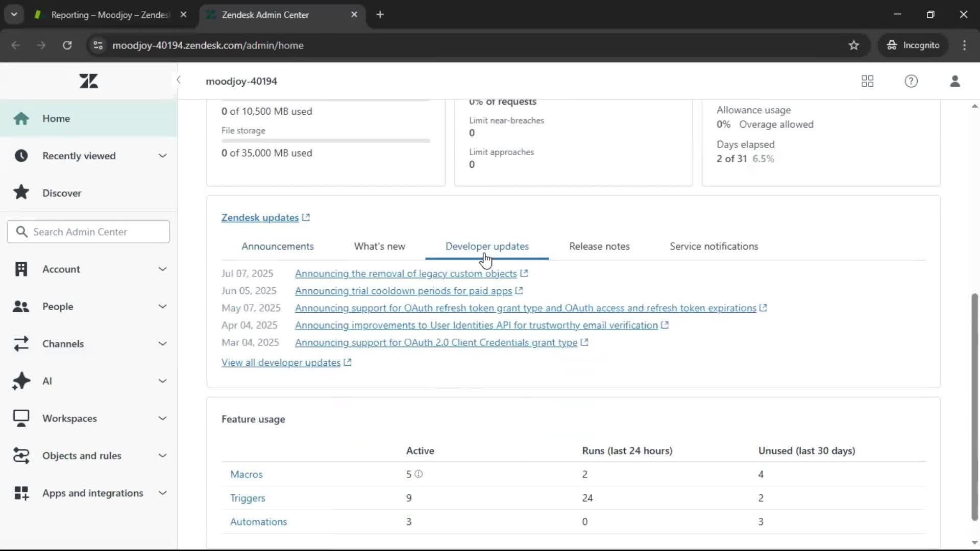The width and height of the screenshot is (980, 551).
Task: Click the scrollbar down arrow
Action: click(x=974, y=543)
